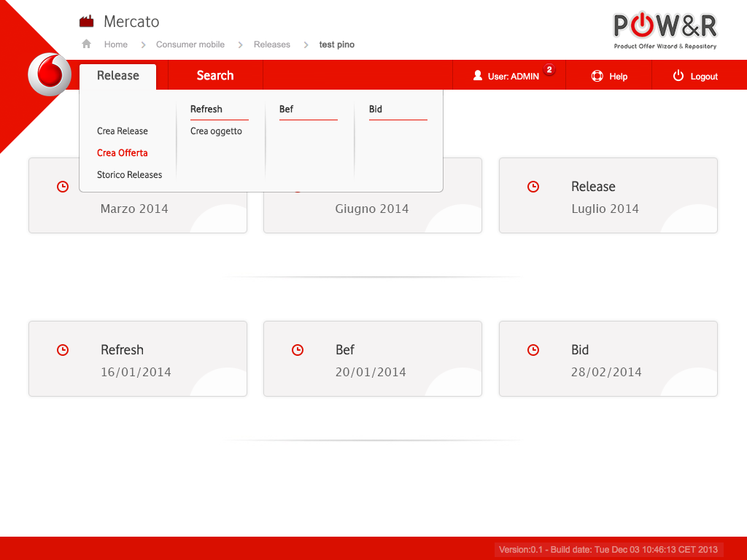Click the Logout power icon
747x560 pixels.
[678, 76]
